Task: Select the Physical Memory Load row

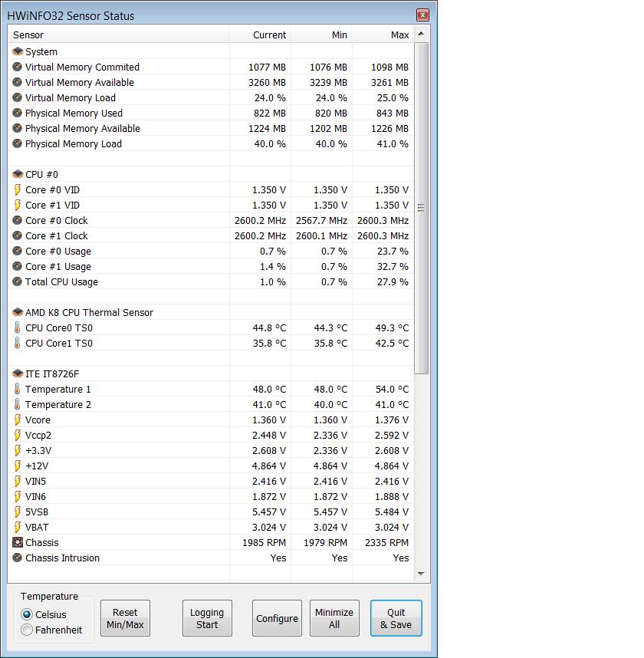Action: click(211, 143)
